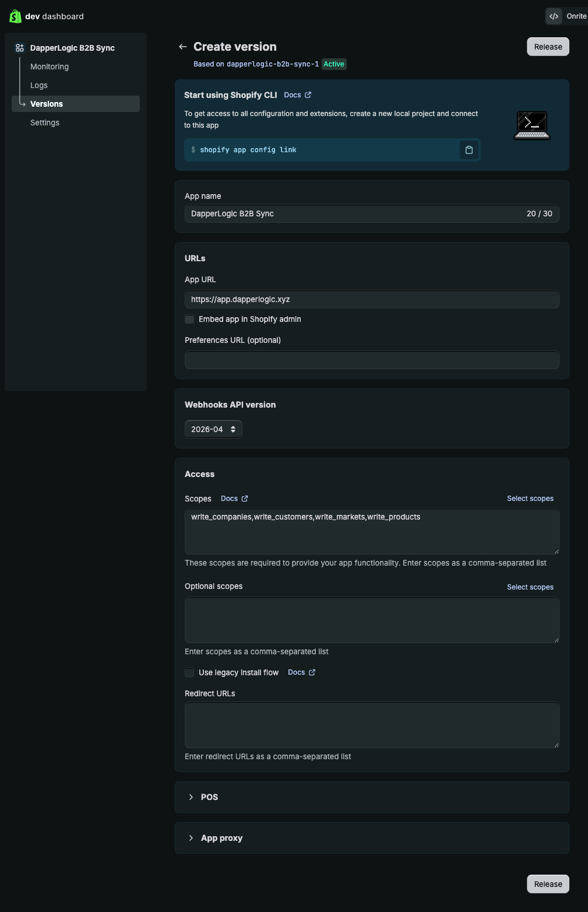588x912 pixels.
Task: Expand the POS section
Action: point(372,797)
